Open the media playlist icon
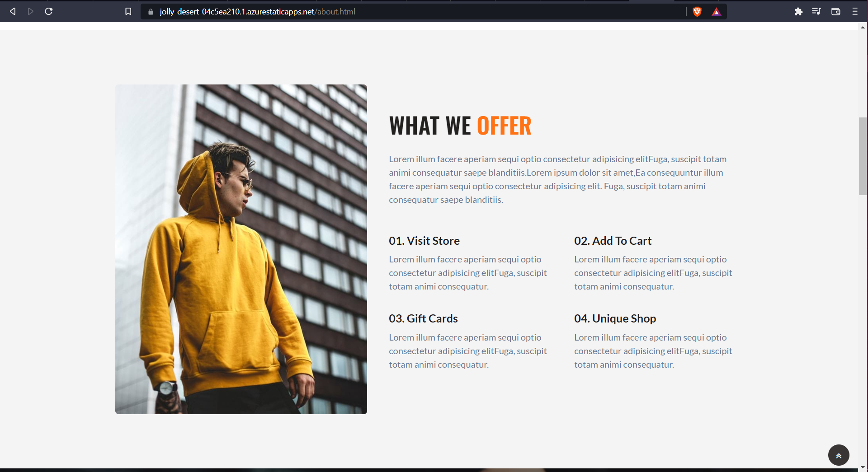Image resolution: width=868 pixels, height=472 pixels. [816, 11]
